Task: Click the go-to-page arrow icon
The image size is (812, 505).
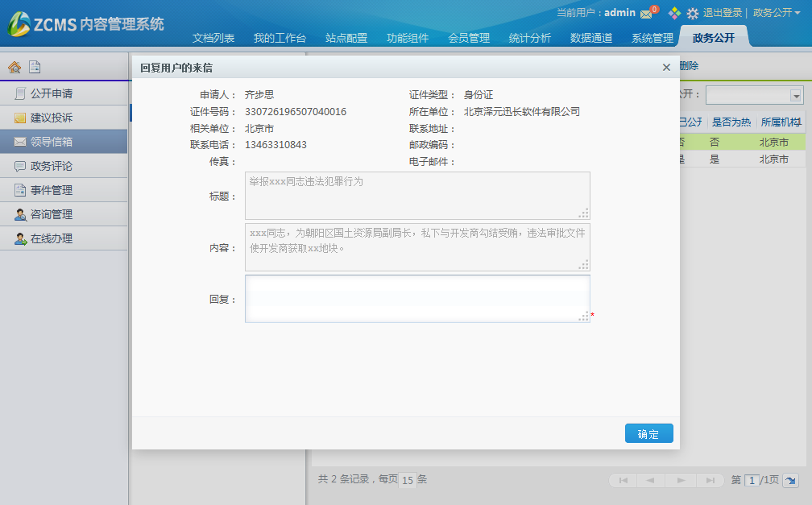Action: pos(790,480)
